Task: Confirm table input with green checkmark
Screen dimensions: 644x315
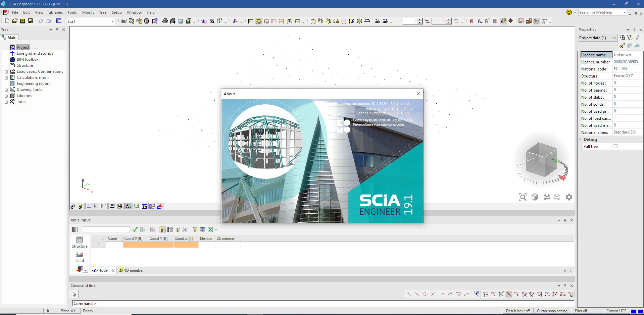Action: tap(135, 229)
